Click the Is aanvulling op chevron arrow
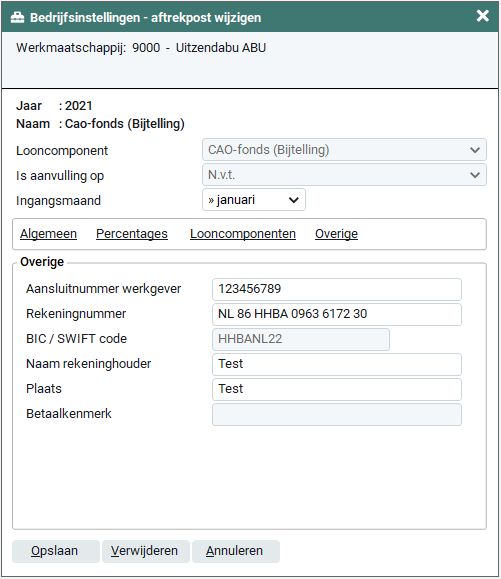The image size is (501, 579). (x=475, y=175)
